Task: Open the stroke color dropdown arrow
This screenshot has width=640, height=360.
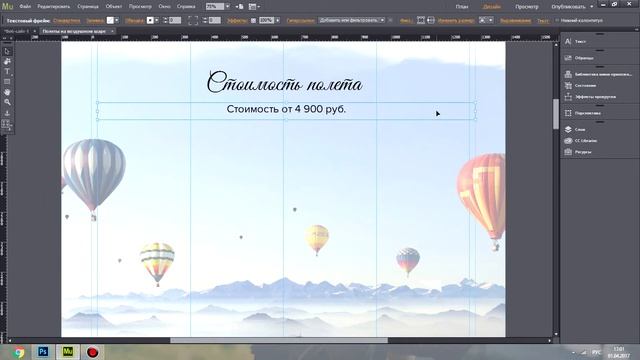Action: pos(157,20)
